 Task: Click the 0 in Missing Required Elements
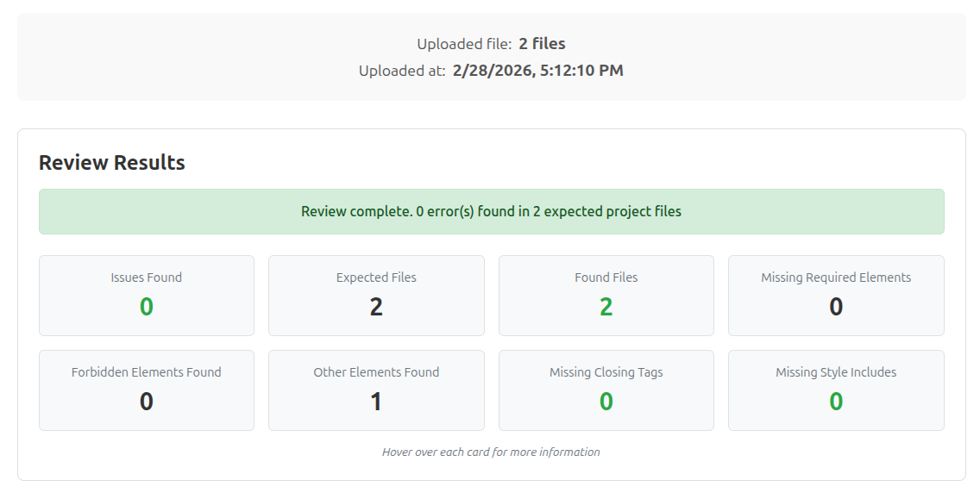(x=835, y=308)
